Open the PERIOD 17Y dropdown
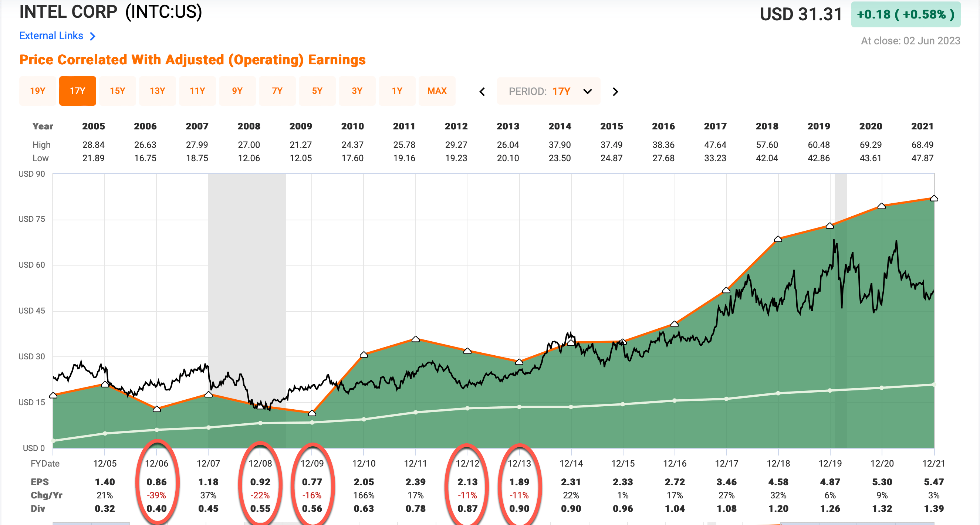This screenshot has height=525, width=980. click(x=548, y=91)
